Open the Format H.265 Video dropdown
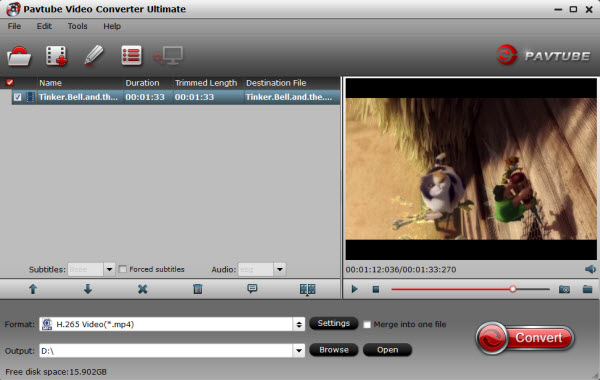The height and width of the screenshot is (380, 600). tap(172, 324)
